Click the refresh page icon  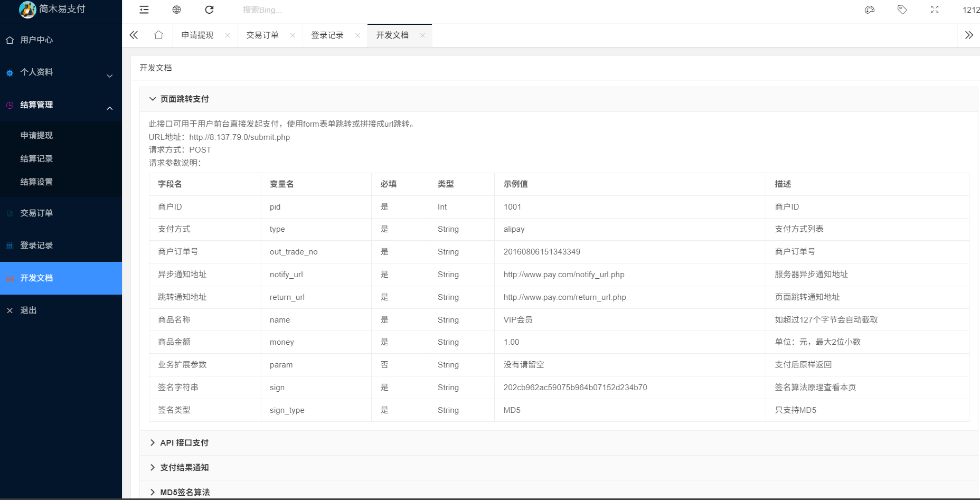[209, 10]
